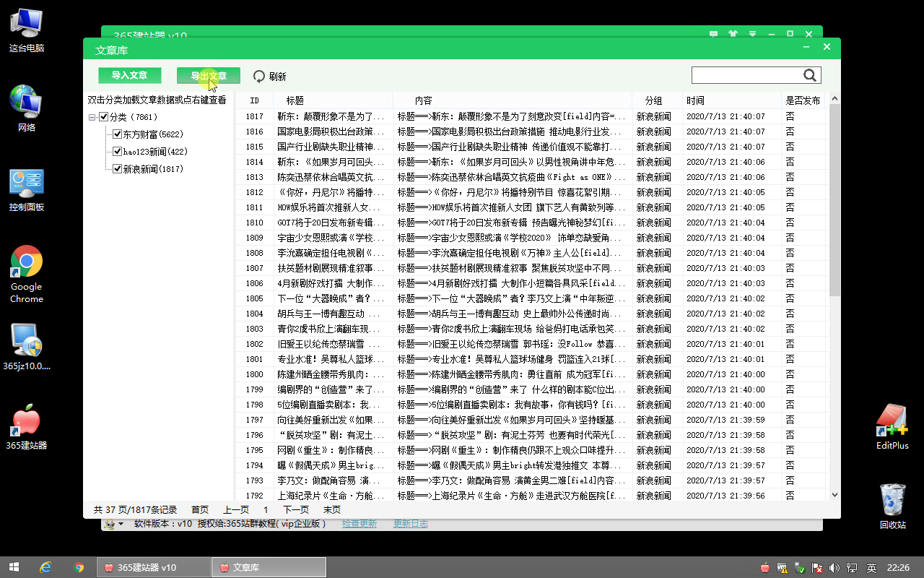The width and height of the screenshot is (924, 578).
Task: Open 这台电脑 desktop icon
Action: [27, 30]
